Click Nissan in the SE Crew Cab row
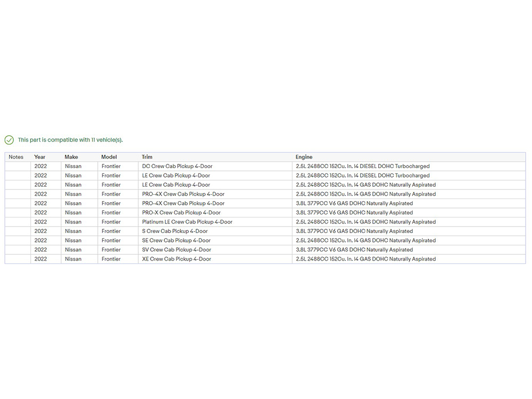The image size is (532, 399). click(73, 240)
